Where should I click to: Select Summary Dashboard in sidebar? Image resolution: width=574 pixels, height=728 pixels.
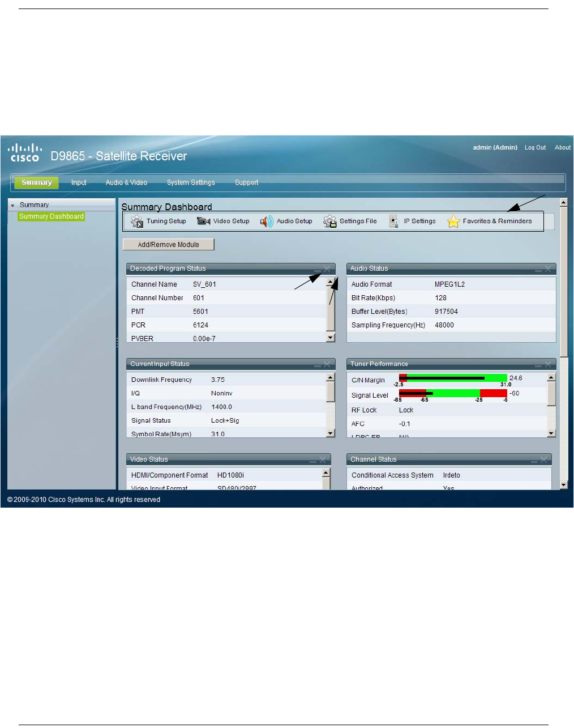tap(52, 216)
